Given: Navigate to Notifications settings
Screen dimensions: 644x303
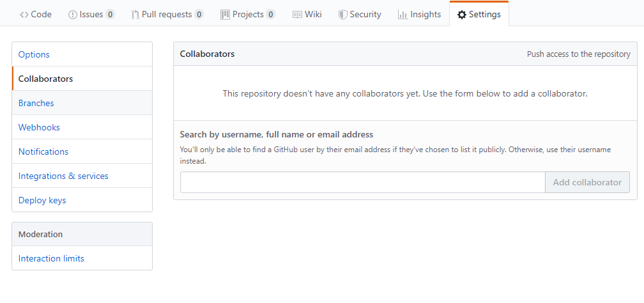Looking at the screenshot, I should (x=43, y=151).
